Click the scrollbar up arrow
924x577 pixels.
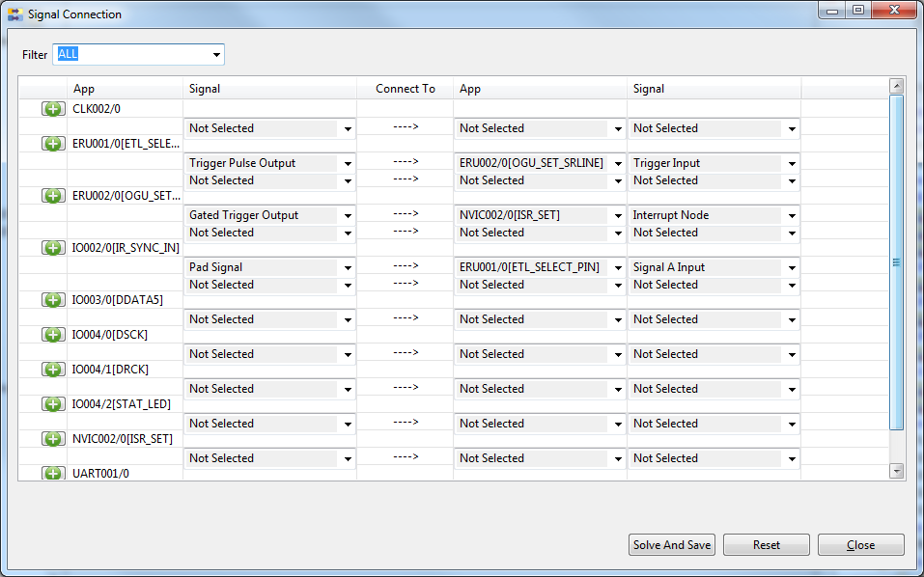(897, 86)
